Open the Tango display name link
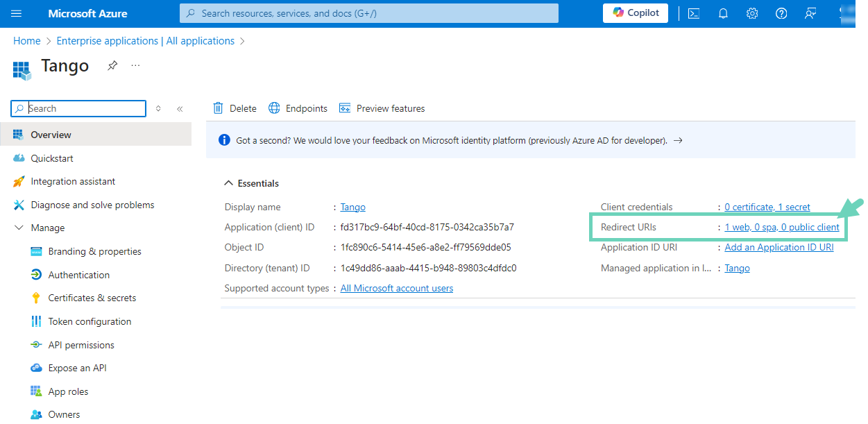This screenshot has height=424, width=868. [352, 207]
